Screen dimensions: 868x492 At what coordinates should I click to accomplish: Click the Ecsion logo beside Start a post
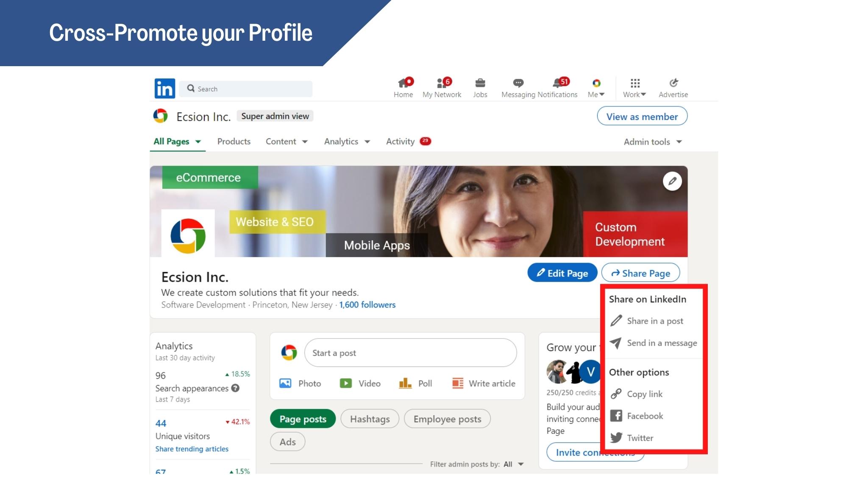pos(289,353)
